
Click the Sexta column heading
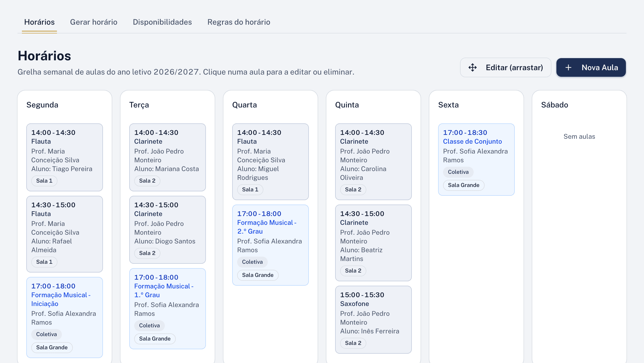(x=449, y=105)
